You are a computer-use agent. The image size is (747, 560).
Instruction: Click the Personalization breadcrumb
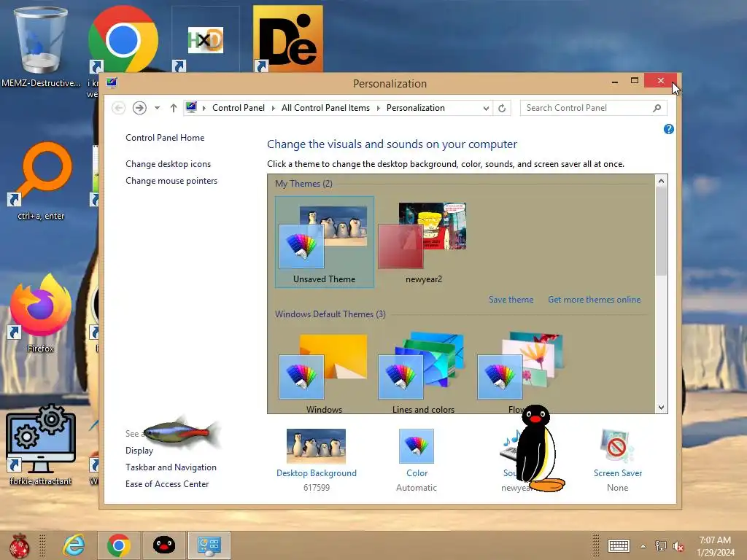[415, 108]
